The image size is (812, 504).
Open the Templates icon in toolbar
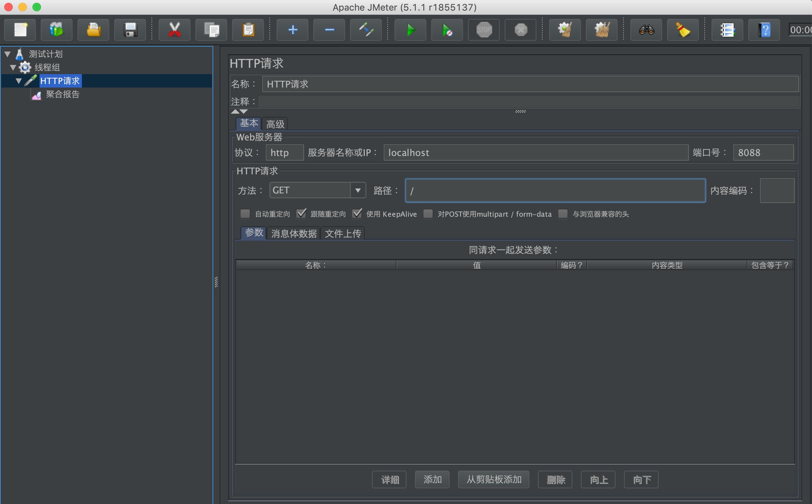[56, 30]
